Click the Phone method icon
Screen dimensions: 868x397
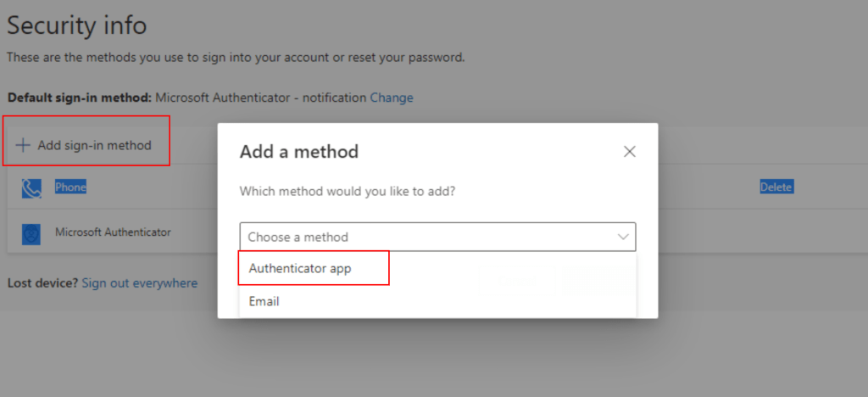tap(31, 187)
